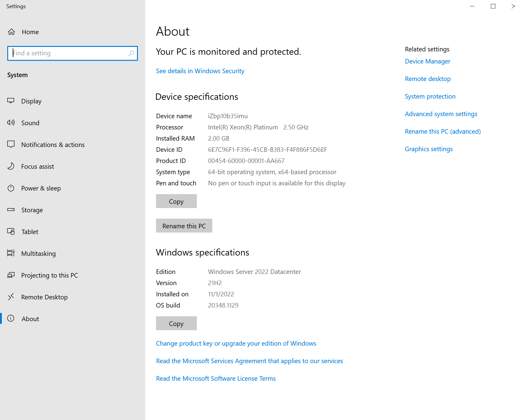The image size is (515, 420).
Task: Select Remote Desktop in sidebar
Action: point(44,297)
